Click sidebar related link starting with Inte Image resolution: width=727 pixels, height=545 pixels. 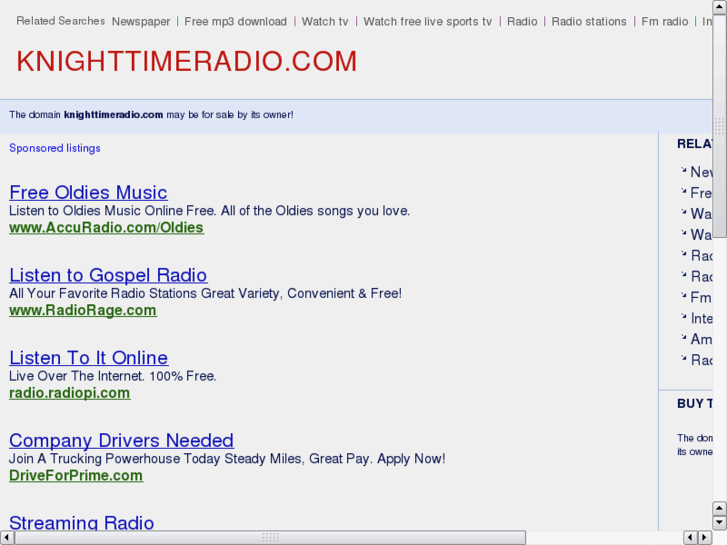(x=701, y=318)
